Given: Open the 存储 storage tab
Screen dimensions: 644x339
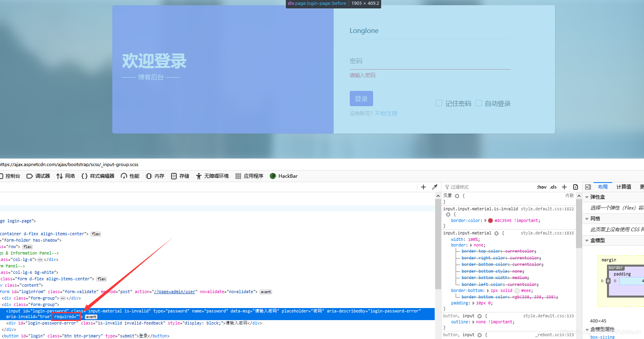Looking at the screenshot, I should coord(180,176).
